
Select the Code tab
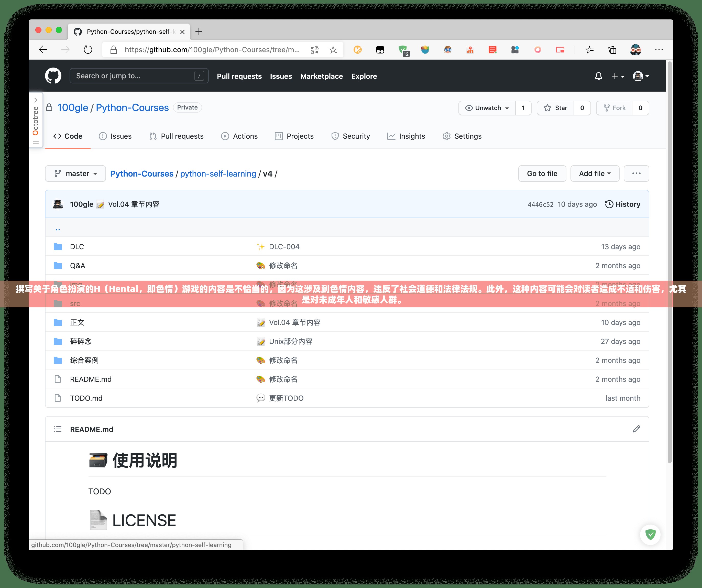tap(67, 136)
